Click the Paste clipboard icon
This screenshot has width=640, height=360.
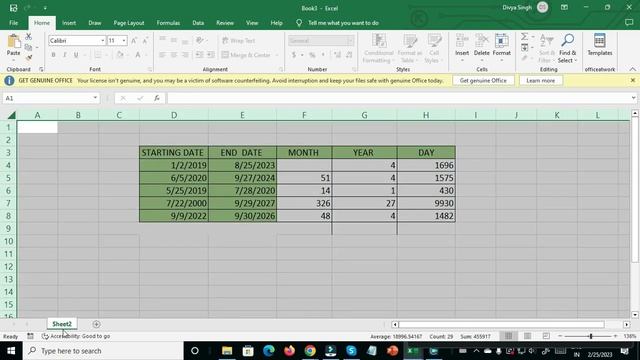coord(13,41)
